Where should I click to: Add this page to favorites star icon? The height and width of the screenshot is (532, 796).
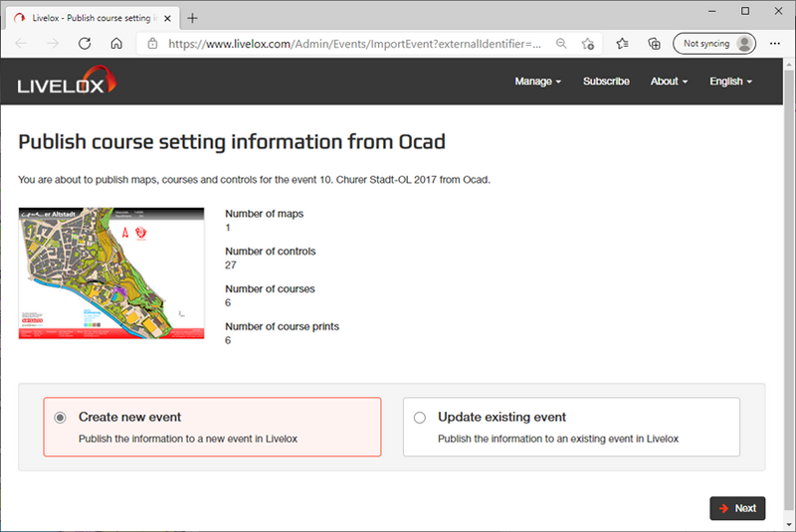(x=588, y=44)
